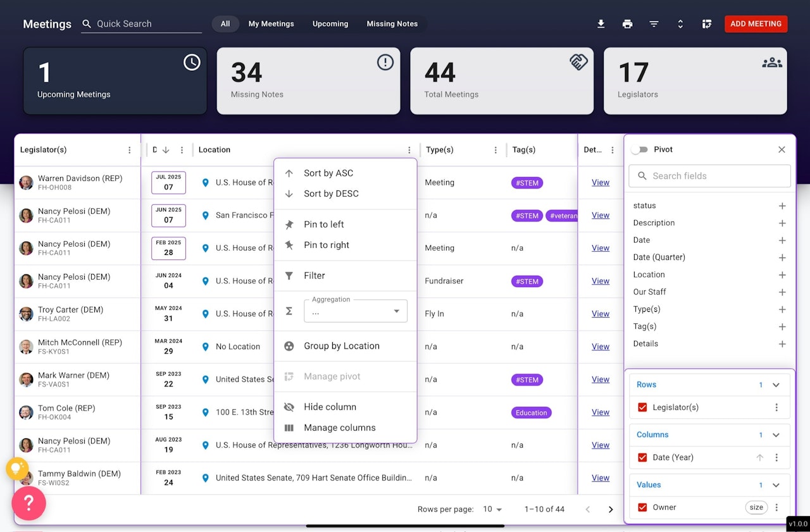Go to next page using the arrow
This screenshot has height=532, width=810.
tap(611, 509)
